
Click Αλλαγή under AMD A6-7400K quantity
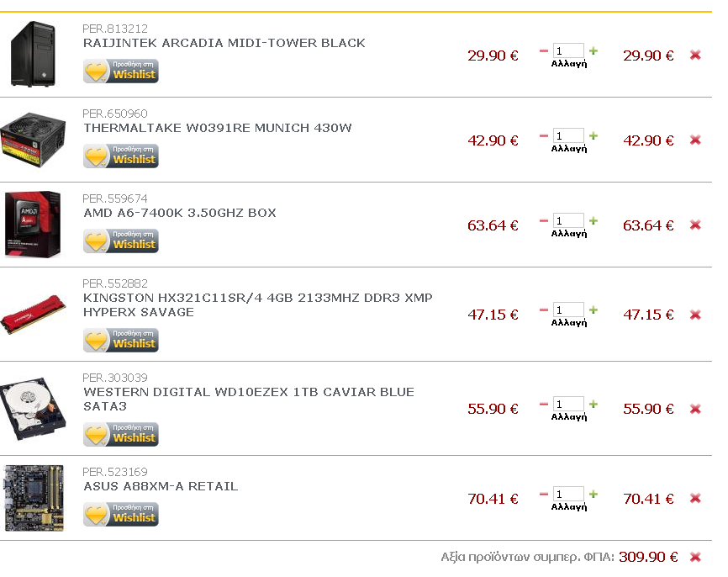[x=569, y=234]
